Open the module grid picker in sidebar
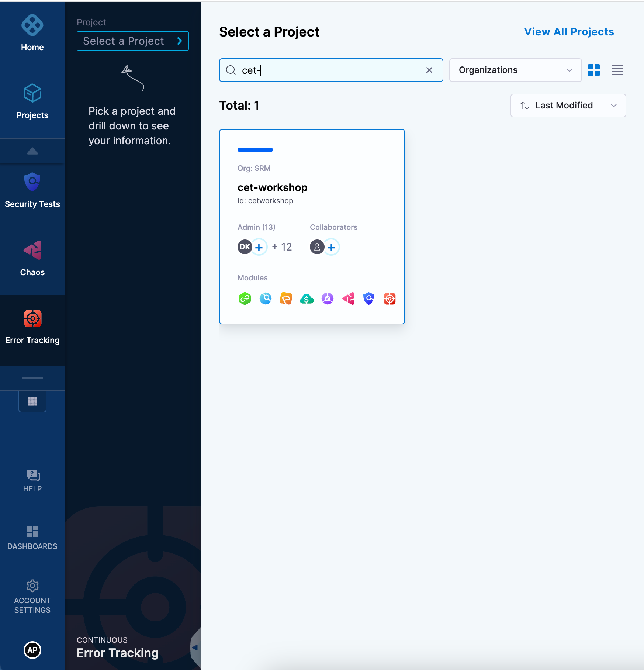 tap(32, 401)
